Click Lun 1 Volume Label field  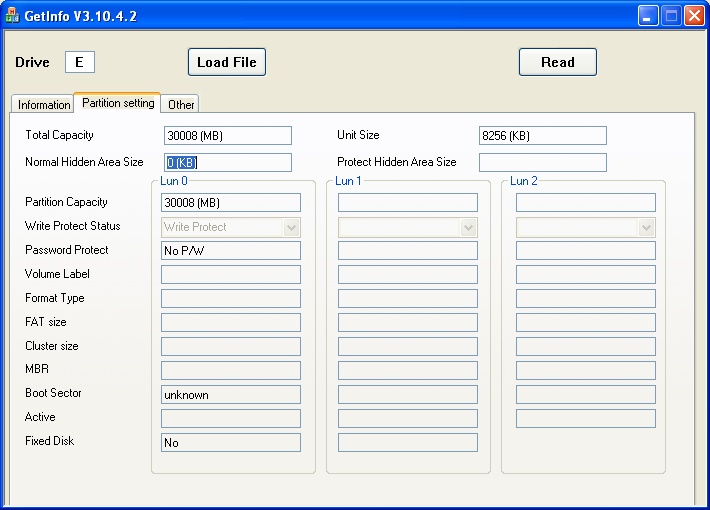[408, 274]
